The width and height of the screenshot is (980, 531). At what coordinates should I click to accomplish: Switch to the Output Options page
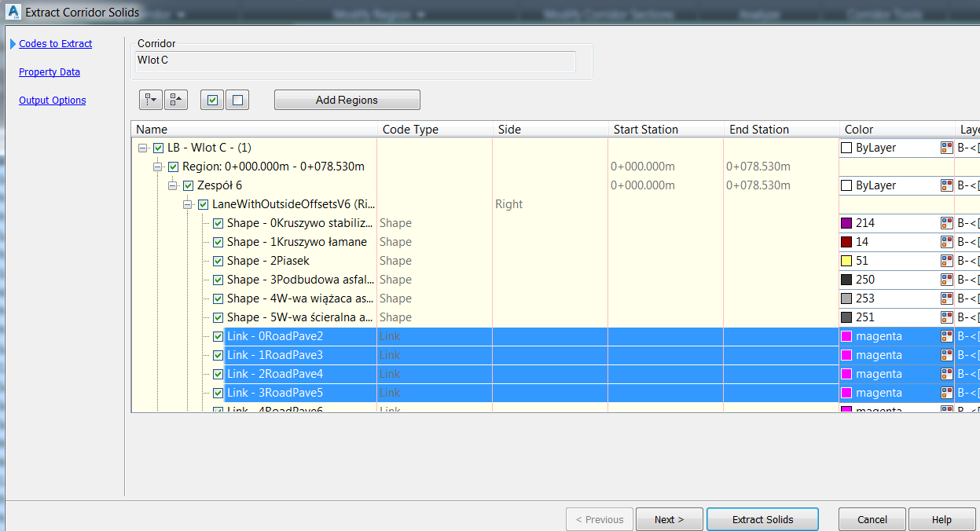pyautogui.click(x=52, y=100)
